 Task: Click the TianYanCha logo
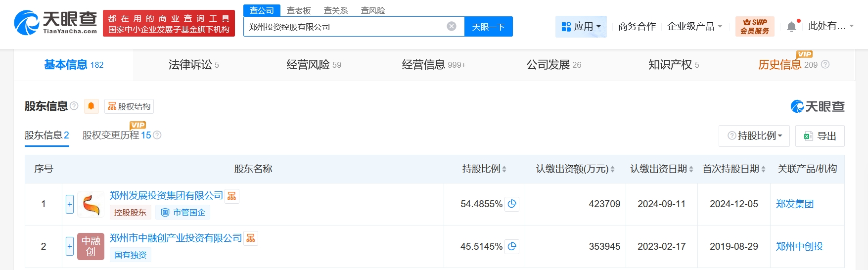coord(55,23)
